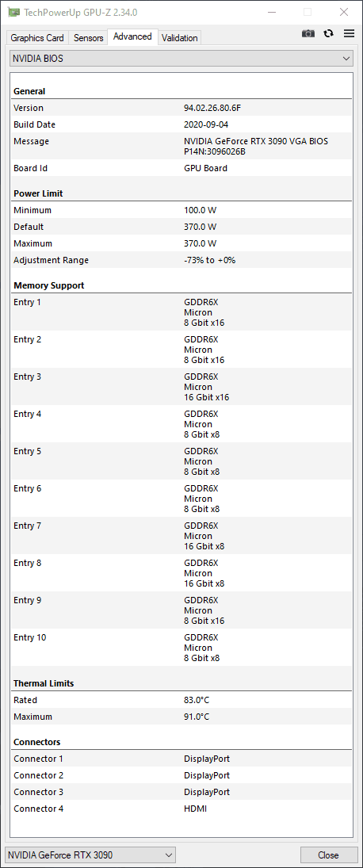The height and width of the screenshot is (868, 363).
Task: Click the Close button at the bottom
Action: tap(328, 855)
